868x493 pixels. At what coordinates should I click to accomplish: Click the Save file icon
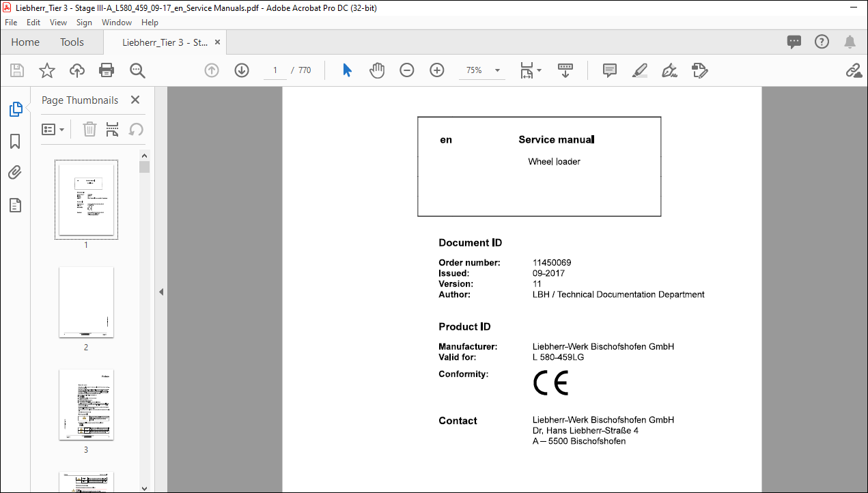[x=17, y=70]
